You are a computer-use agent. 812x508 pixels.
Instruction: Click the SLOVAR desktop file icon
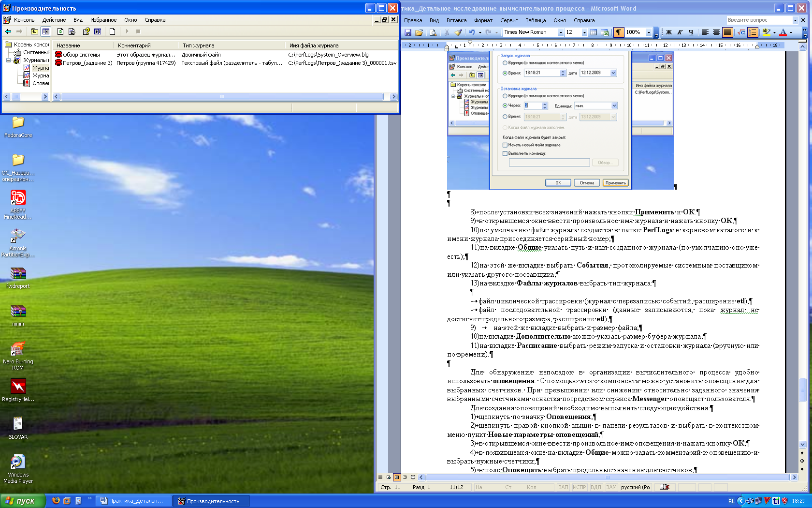click(x=18, y=428)
